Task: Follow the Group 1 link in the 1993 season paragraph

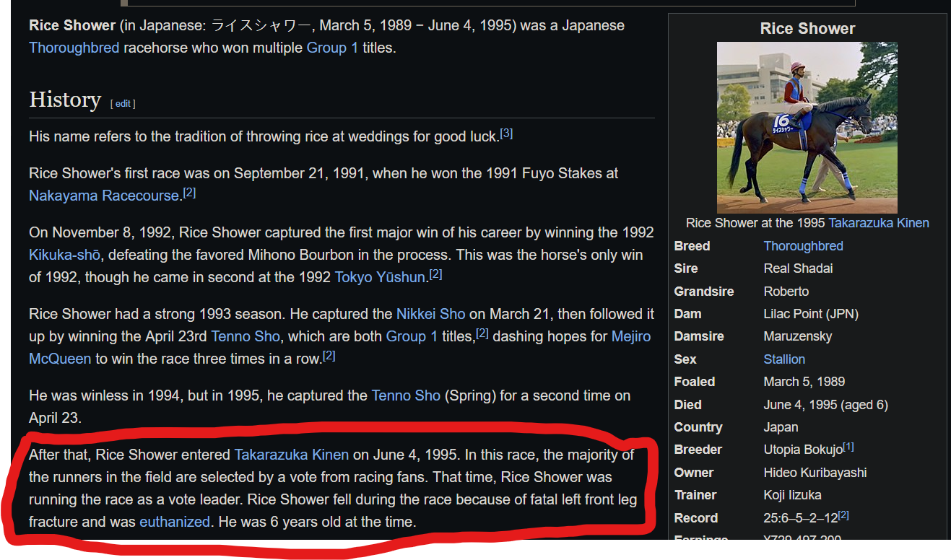Action: pyautogui.click(x=412, y=336)
